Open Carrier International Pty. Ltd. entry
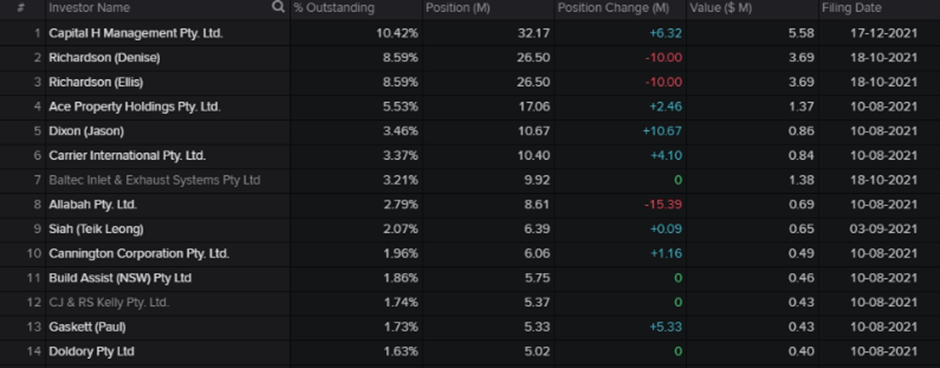This screenshot has width=940, height=368. pyautogui.click(x=127, y=156)
